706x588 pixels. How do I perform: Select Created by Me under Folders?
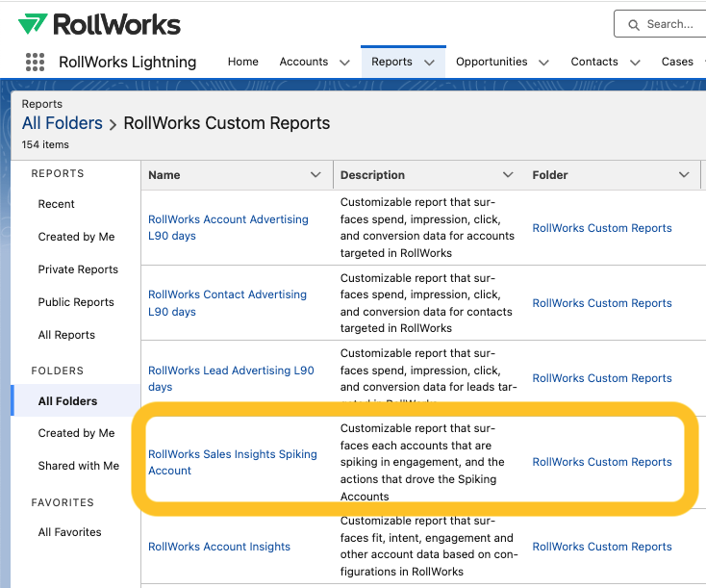[x=76, y=432]
